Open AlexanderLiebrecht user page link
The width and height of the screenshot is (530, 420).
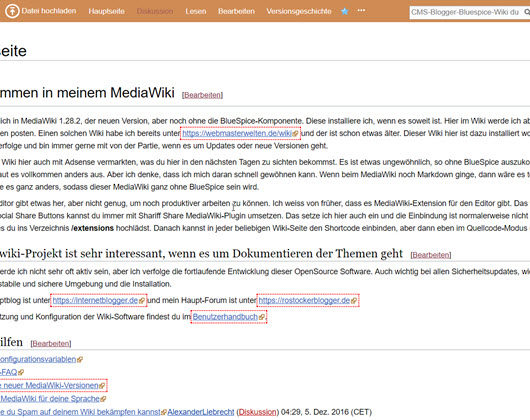201,412
